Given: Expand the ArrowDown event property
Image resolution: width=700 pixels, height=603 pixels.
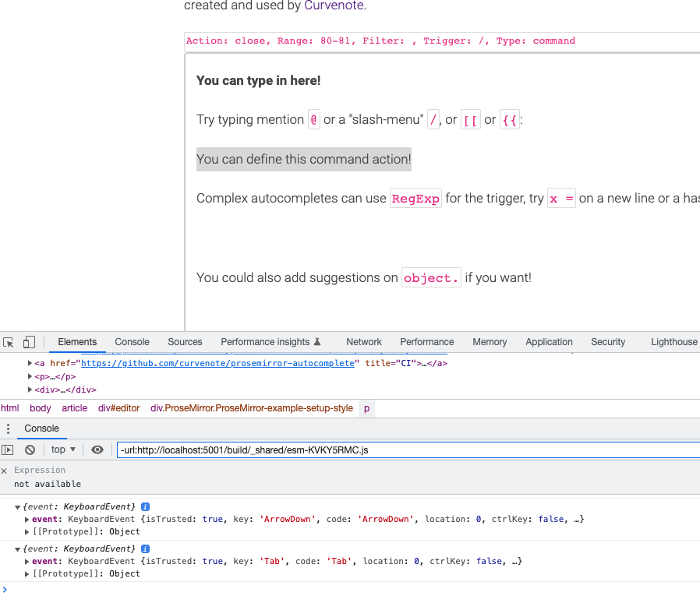Looking at the screenshot, I should 27,520.
